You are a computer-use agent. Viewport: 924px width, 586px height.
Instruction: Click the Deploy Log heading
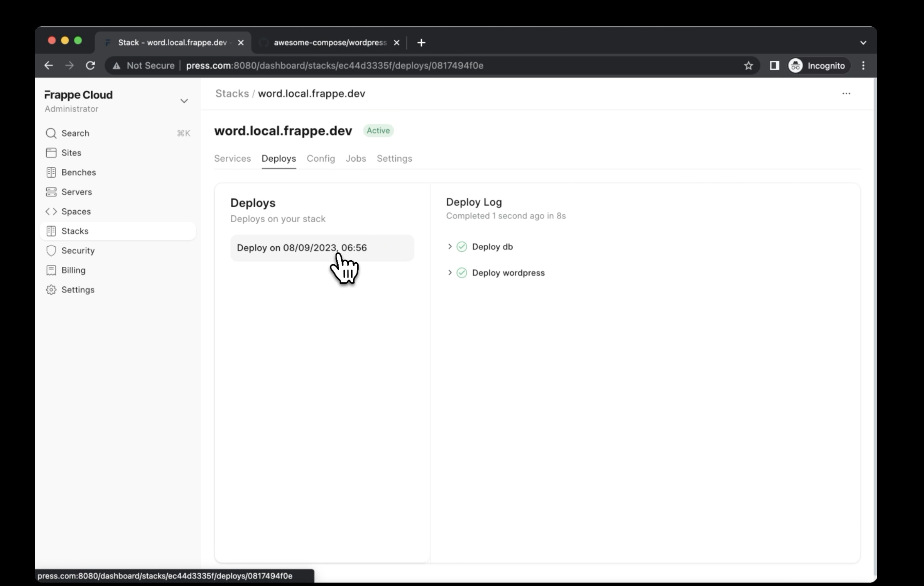pos(474,202)
